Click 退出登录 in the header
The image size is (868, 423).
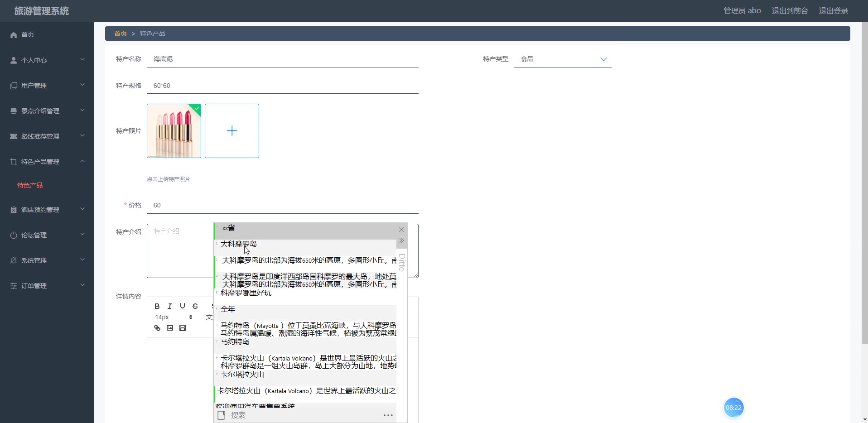[x=833, y=10]
